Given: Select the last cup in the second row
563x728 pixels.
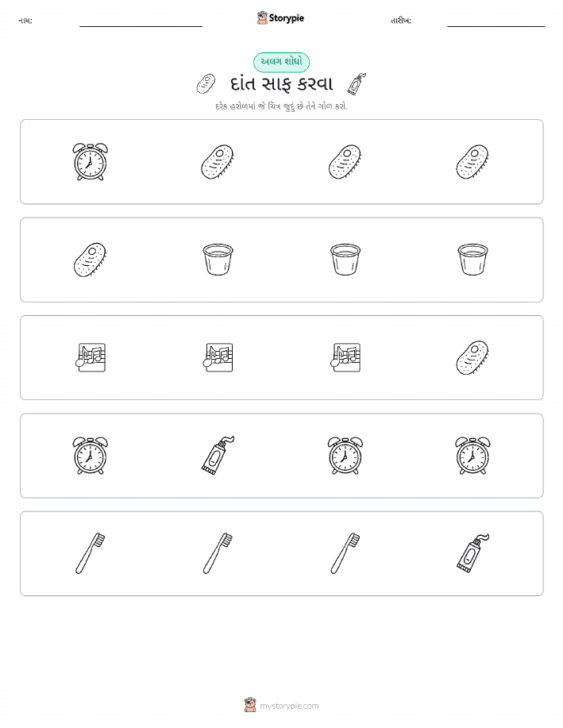Looking at the screenshot, I should tap(472, 260).
